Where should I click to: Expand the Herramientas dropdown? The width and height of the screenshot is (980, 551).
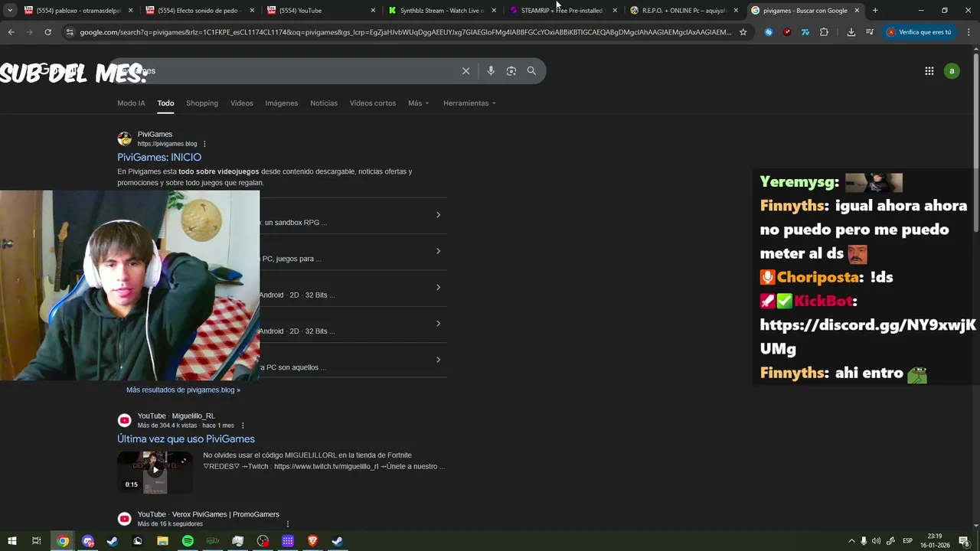469,103
